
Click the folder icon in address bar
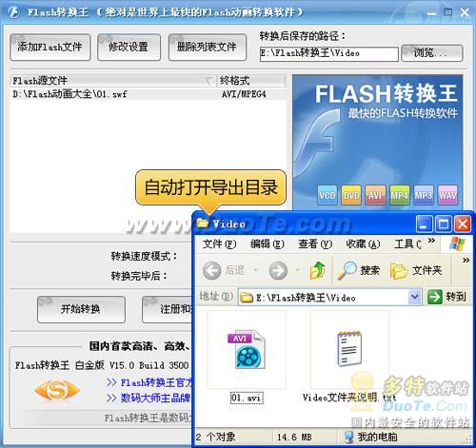click(x=247, y=297)
